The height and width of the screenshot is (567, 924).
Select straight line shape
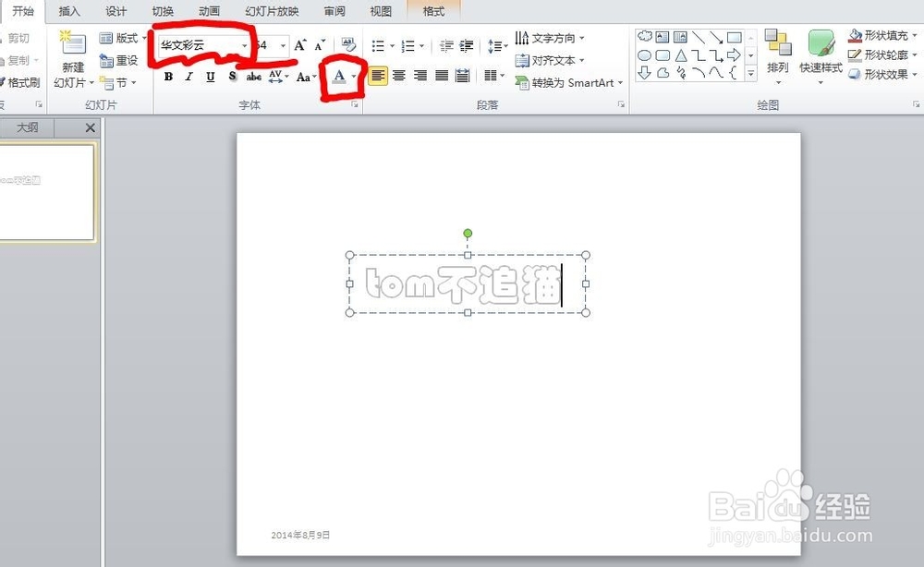(x=699, y=37)
